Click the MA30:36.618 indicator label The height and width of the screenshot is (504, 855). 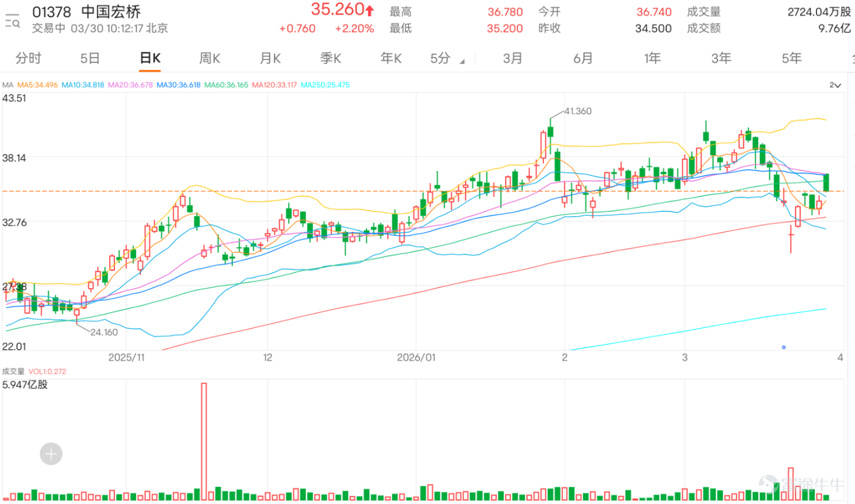[178, 85]
